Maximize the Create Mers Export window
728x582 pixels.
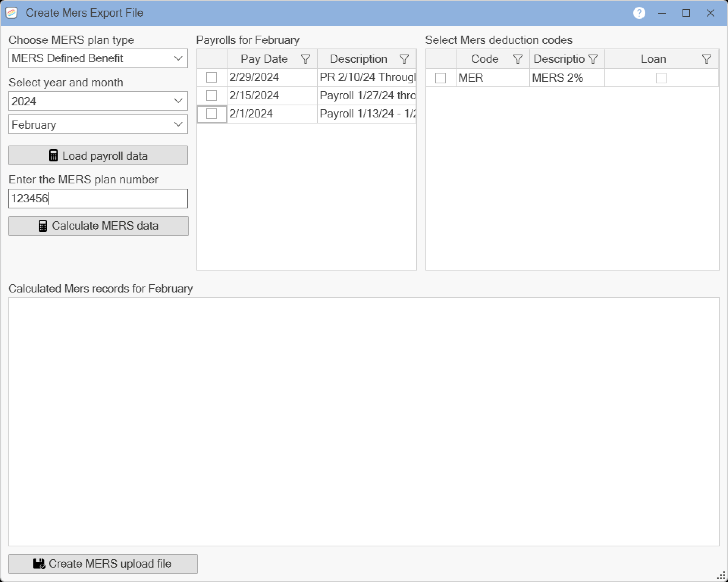(686, 13)
